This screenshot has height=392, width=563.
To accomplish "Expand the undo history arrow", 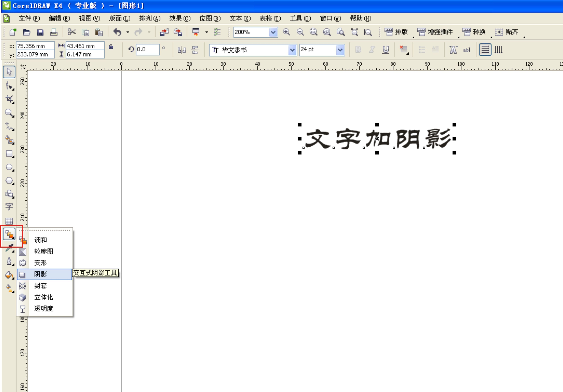I will [128, 32].
